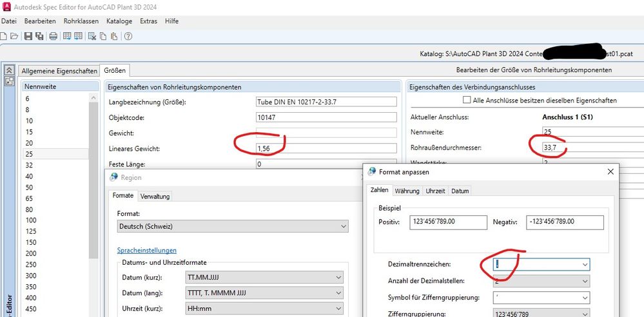The width and height of the screenshot is (644, 317).
Task: Copy with the two-pages toolbar icon
Action: point(103,36)
